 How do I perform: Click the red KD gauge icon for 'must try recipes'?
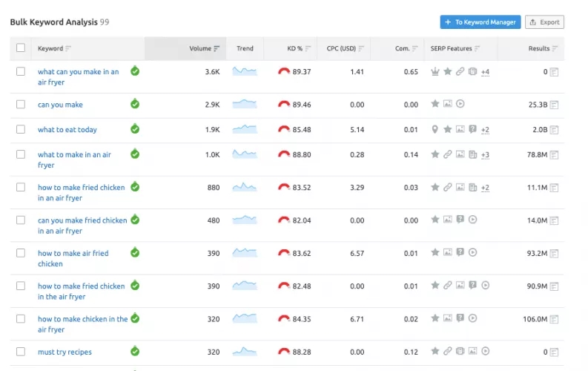(x=284, y=352)
